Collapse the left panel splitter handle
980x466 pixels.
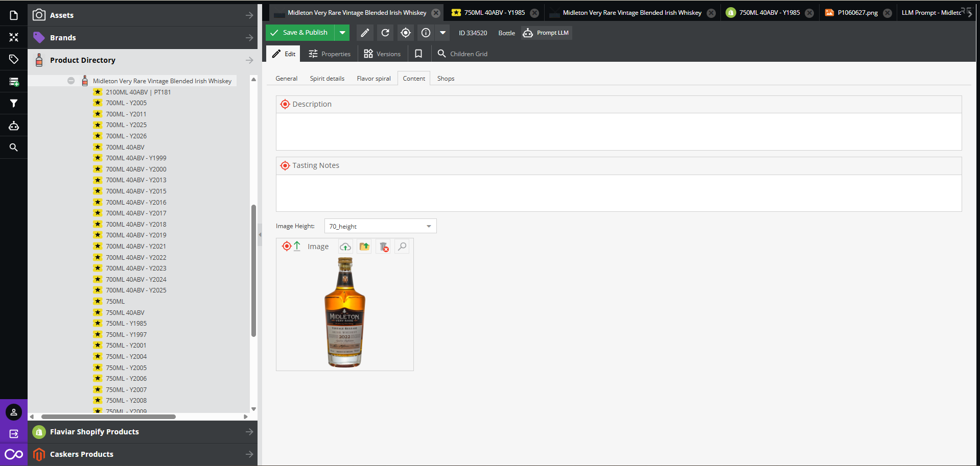pyautogui.click(x=260, y=235)
